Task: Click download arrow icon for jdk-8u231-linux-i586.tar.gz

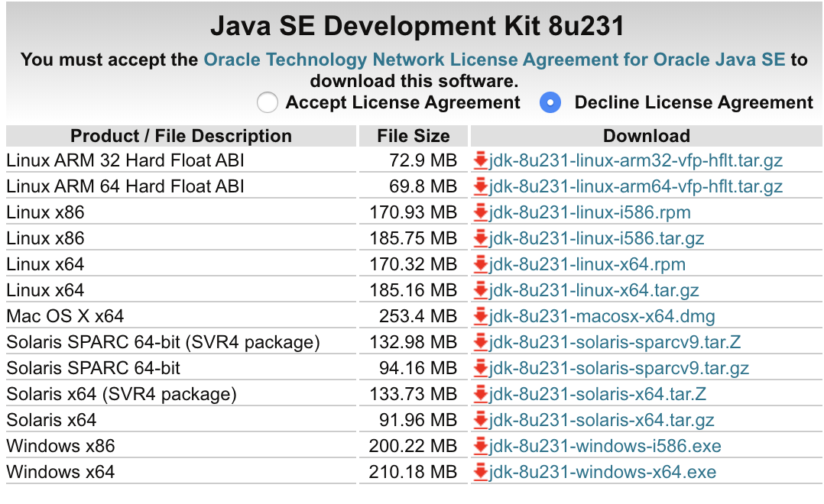Action: click(480, 237)
